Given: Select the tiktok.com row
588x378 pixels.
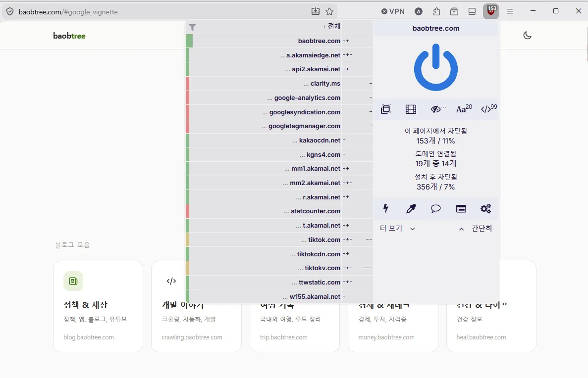Looking at the screenshot, I should pos(279,240).
